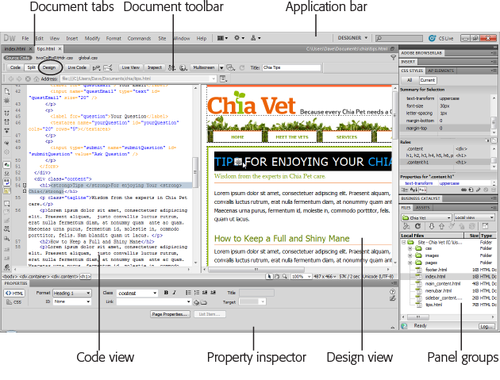Open the DESIGNER workspace dropdown
This screenshot has height=380, width=500.
click(352, 38)
